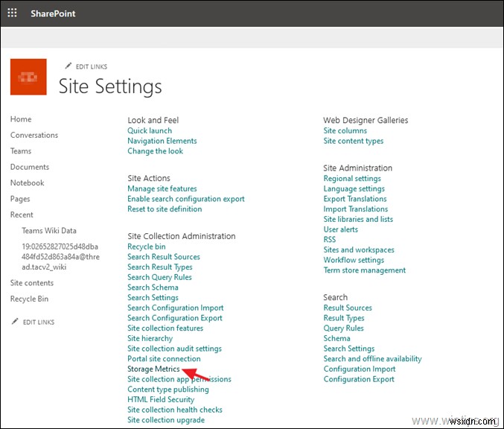Click the pencil icon beside bottom EDIT LINKS

click(15, 321)
